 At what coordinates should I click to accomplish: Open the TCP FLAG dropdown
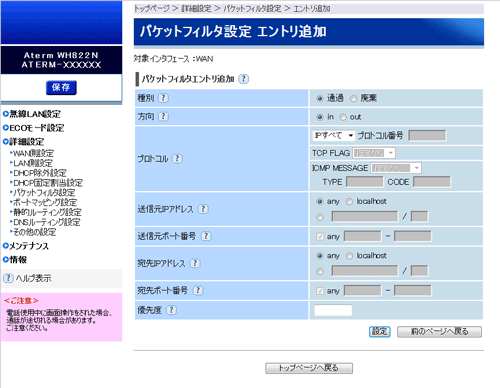click(374, 153)
